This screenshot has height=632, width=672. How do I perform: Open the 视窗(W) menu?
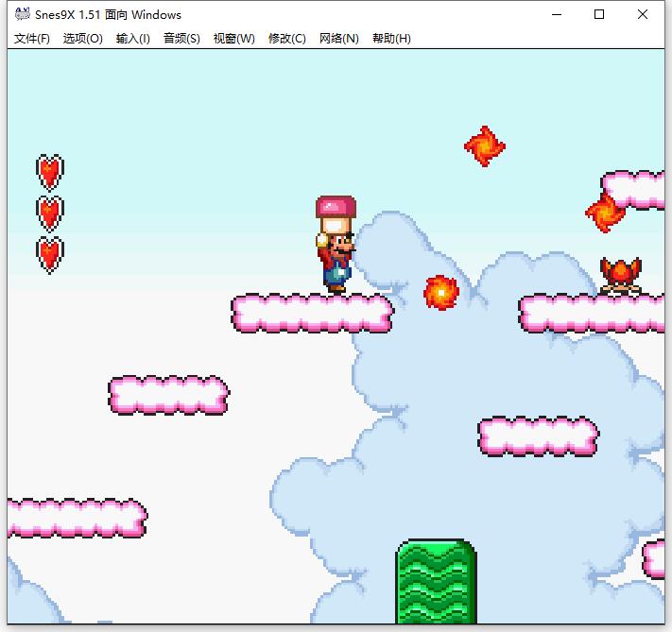234,39
